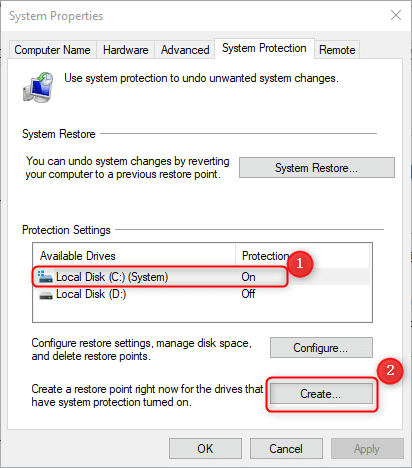Click the Local Disk (D:) drive icon
Viewport: 412px width, 468px height.
(x=46, y=295)
